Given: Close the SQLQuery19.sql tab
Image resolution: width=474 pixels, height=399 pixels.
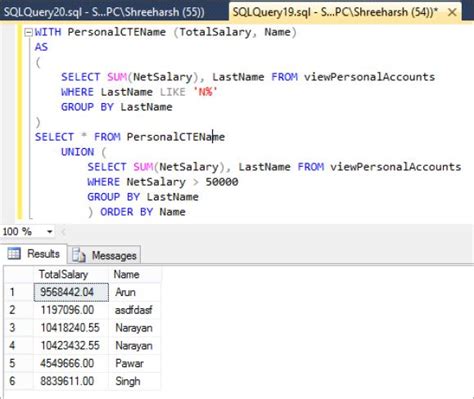Looking at the screenshot, I should pyautogui.click(x=452, y=13).
